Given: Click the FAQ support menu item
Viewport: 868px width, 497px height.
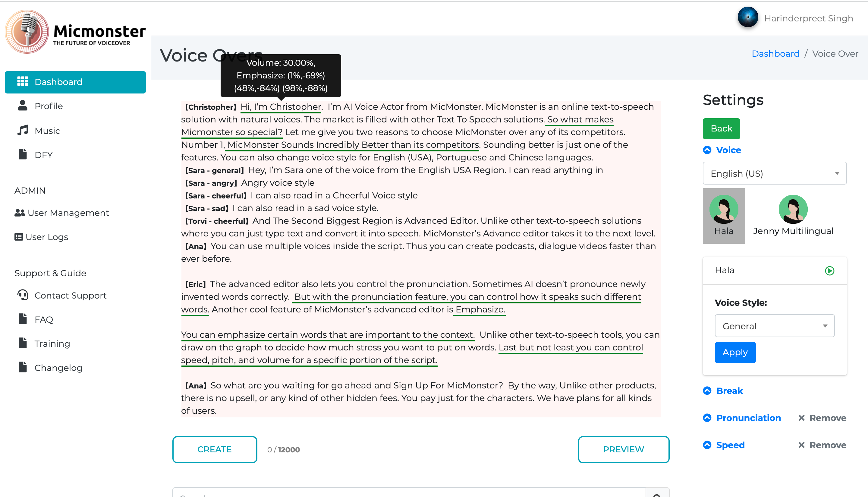Looking at the screenshot, I should point(43,320).
